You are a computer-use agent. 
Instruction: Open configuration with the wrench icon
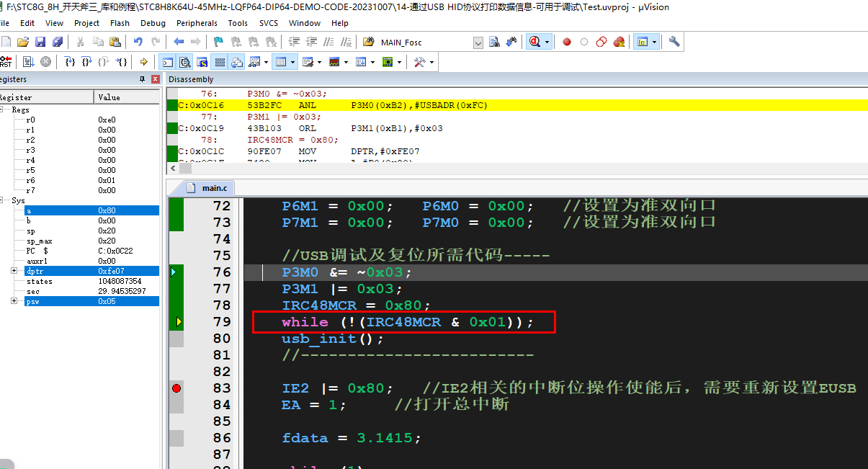[x=674, y=42]
